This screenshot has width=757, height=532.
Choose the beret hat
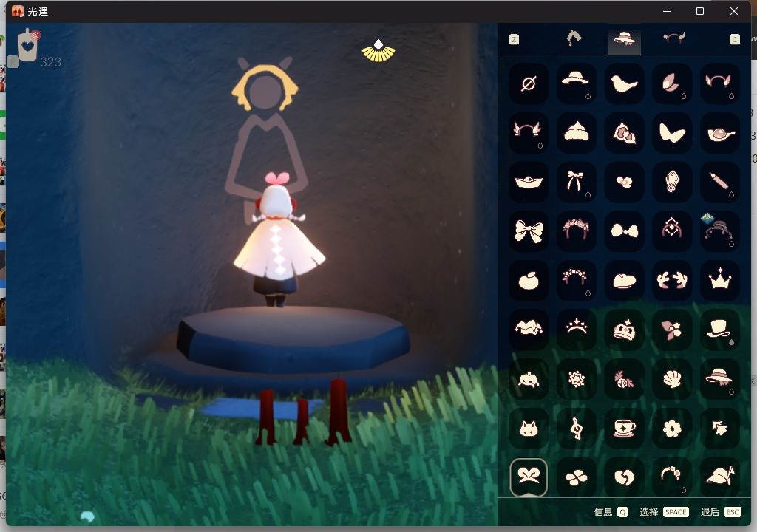624,281
